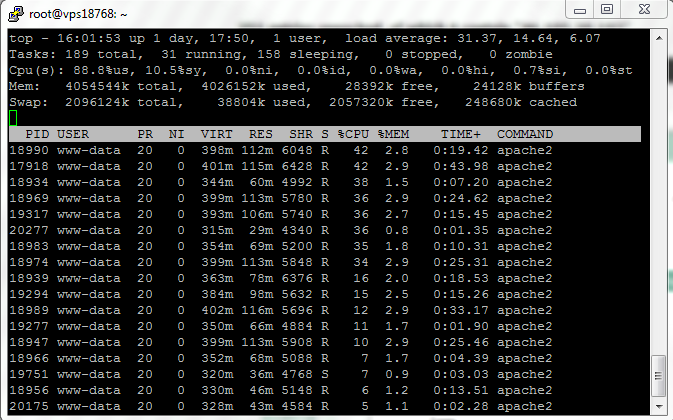Click apache2 command in row 18956
The width and height of the screenshot is (673, 420).
524,390
